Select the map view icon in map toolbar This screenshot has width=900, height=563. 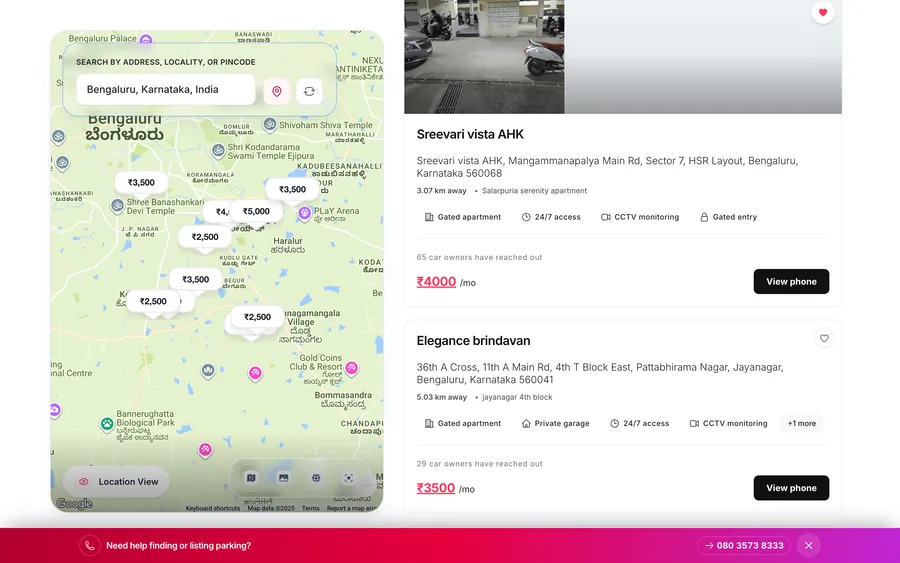(x=251, y=477)
